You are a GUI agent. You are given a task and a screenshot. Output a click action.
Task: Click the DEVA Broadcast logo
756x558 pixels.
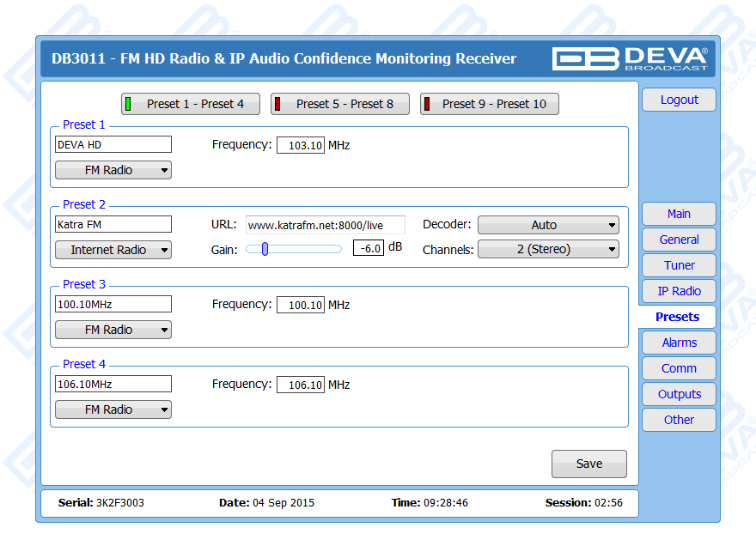629,58
